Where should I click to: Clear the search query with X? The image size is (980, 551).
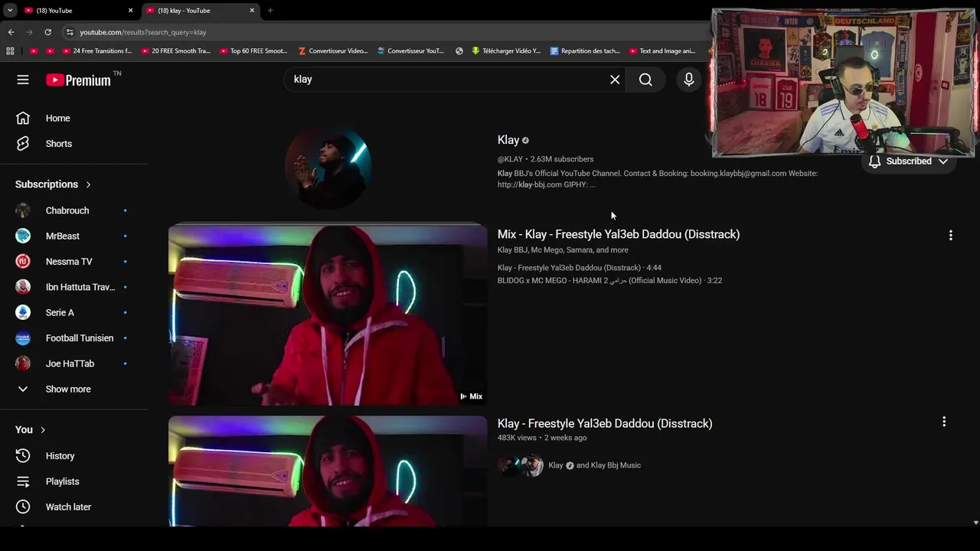615,80
